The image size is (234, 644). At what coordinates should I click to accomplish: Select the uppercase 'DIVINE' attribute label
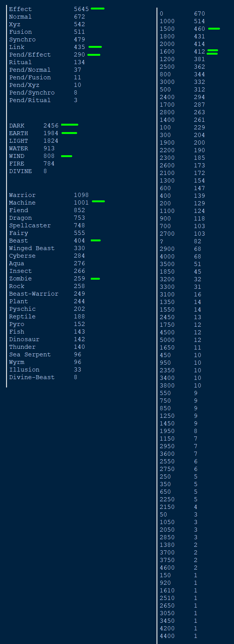(21, 171)
